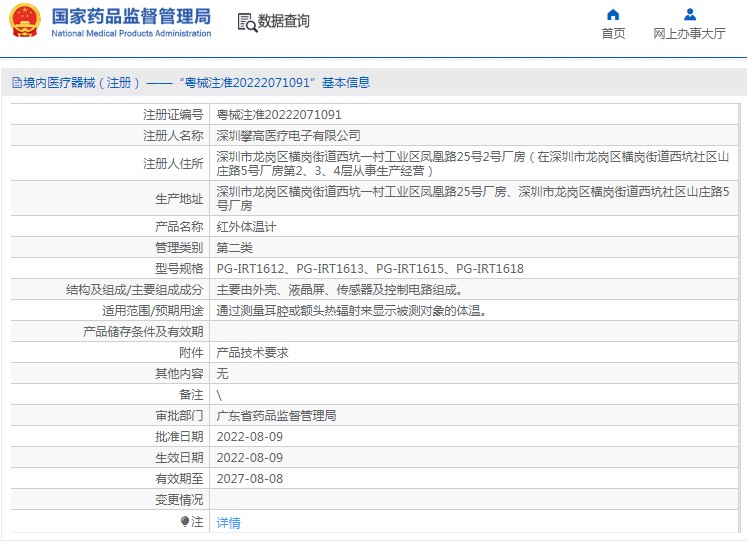Click the 注册人名称 row label

coord(173,136)
